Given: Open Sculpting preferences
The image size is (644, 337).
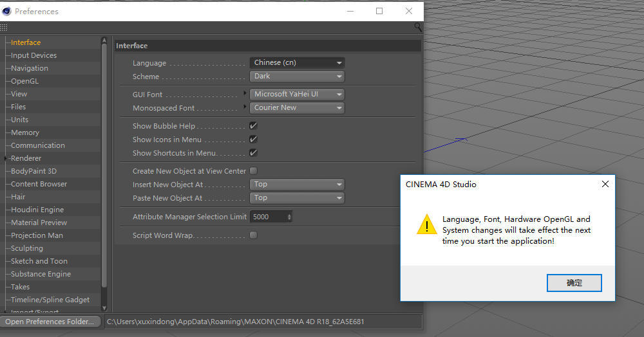Looking at the screenshot, I should [26, 248].
